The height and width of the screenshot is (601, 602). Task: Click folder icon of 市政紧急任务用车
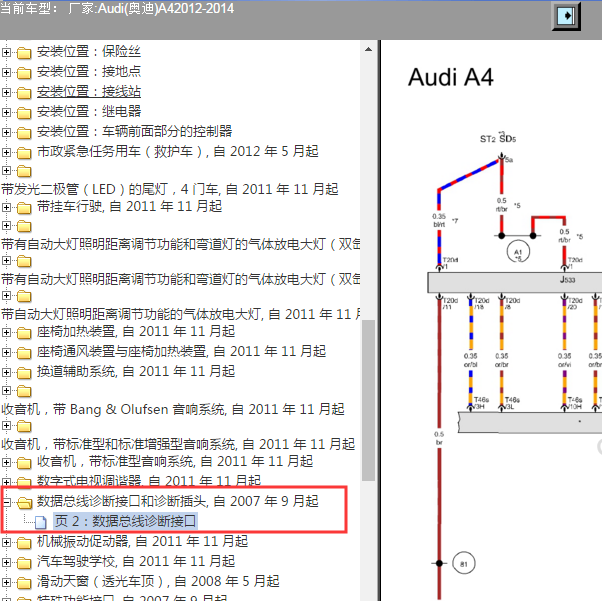pos(24,152)
